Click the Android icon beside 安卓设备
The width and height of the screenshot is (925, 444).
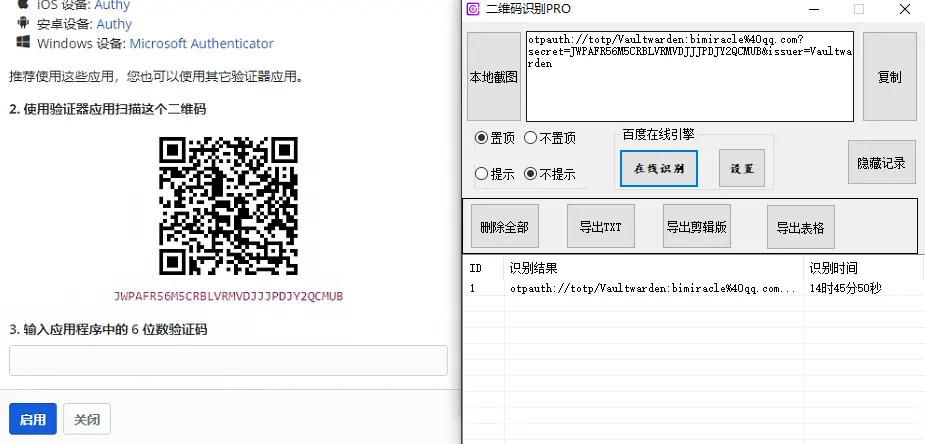coord(23,24)
